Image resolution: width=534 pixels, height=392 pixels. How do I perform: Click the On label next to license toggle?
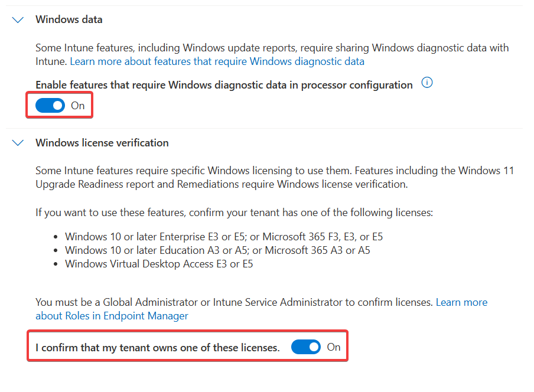pyautogui.click(x=334, y=347)
